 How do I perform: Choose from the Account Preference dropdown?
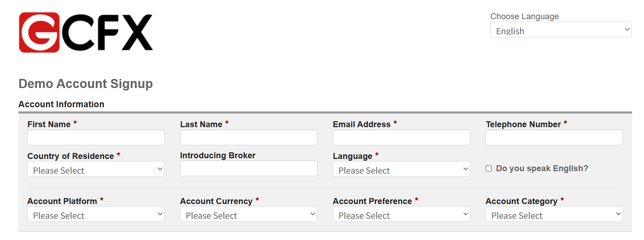pyautogui.click(x=401, y=214)
